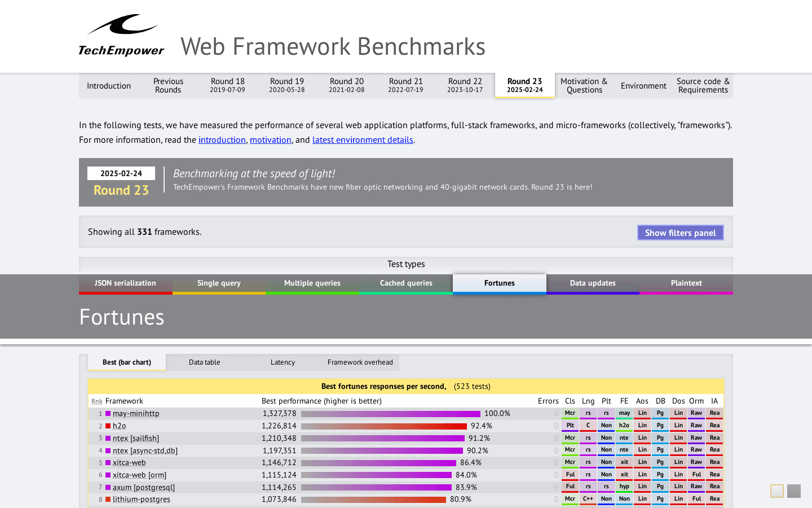Open the filters panel with "Show filters panel"

[x=680, y=233]
